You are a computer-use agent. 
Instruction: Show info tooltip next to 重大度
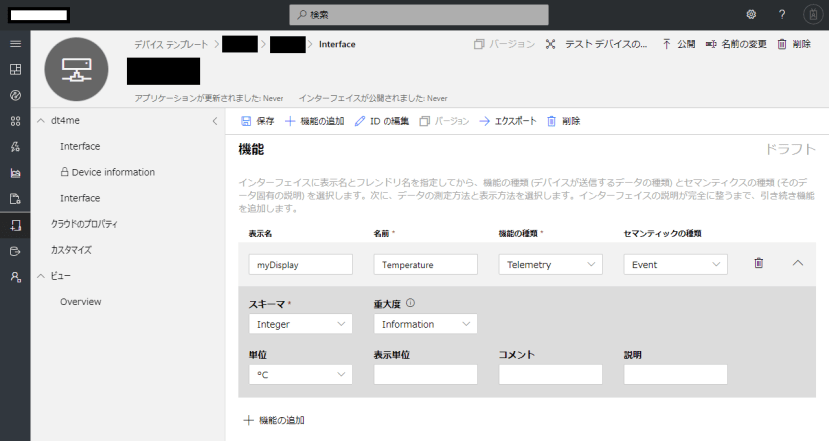tap(410, 303)
